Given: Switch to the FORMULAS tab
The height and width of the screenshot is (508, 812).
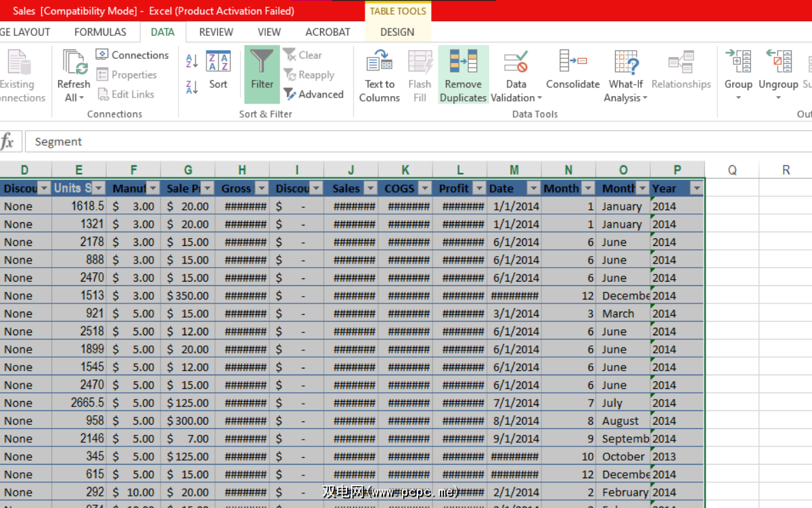Looking at the screenshot, I should 100,32.
